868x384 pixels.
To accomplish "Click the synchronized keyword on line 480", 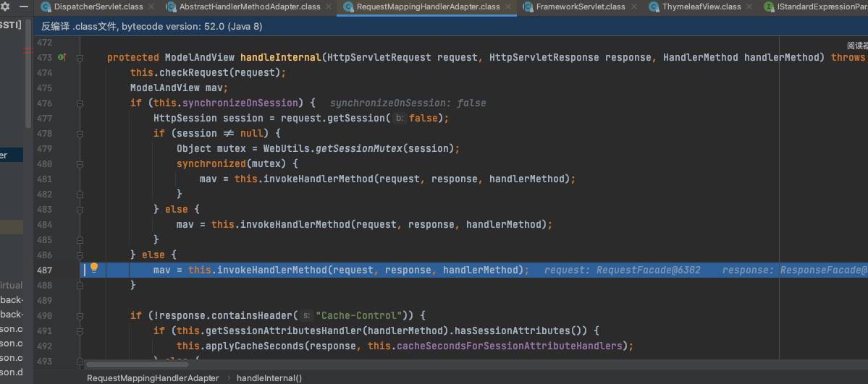I will tap(211, 163).
